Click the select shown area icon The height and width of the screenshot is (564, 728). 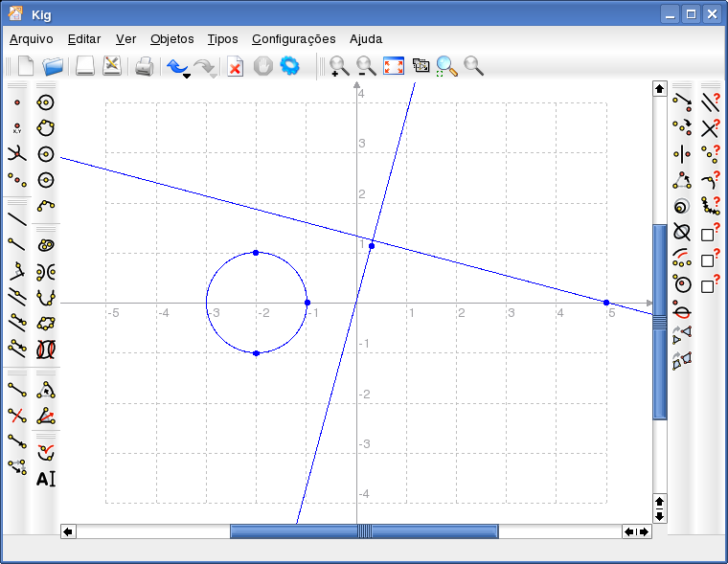click(421, 65)
